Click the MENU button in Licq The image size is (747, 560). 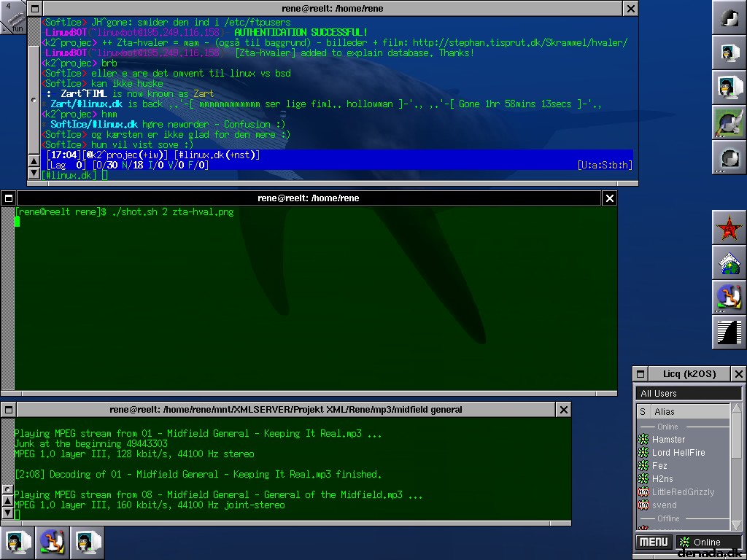654,542
